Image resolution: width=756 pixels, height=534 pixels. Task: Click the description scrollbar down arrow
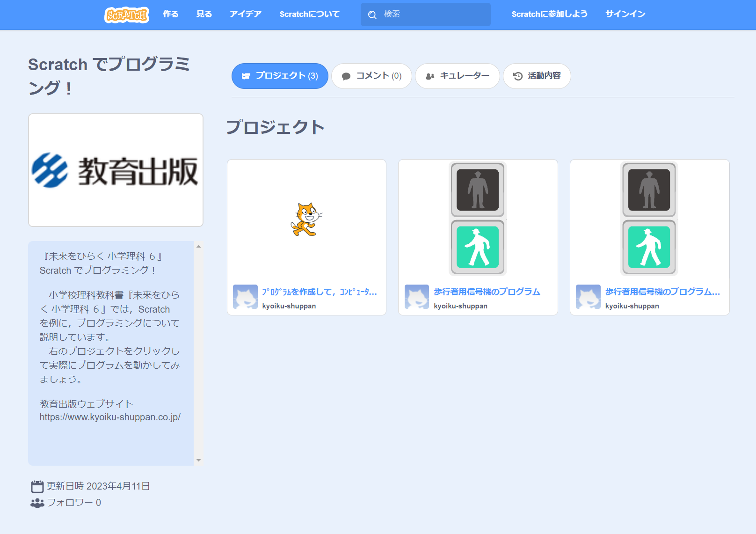(199, 461)
